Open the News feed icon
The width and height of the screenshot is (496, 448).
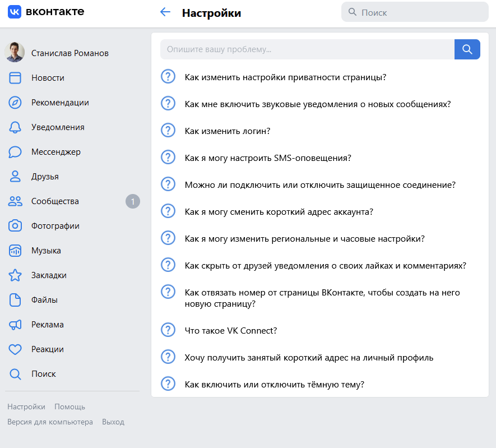pos(15,78)
